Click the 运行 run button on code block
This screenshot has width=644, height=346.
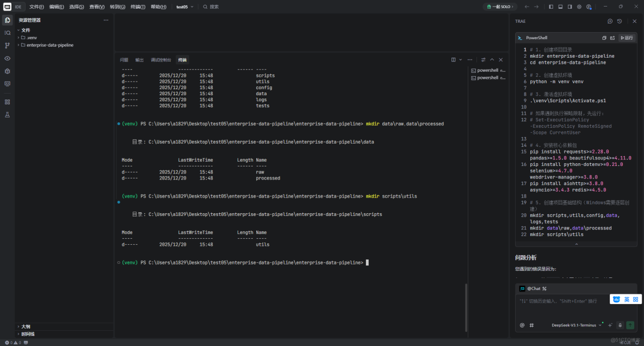point(627,38)
